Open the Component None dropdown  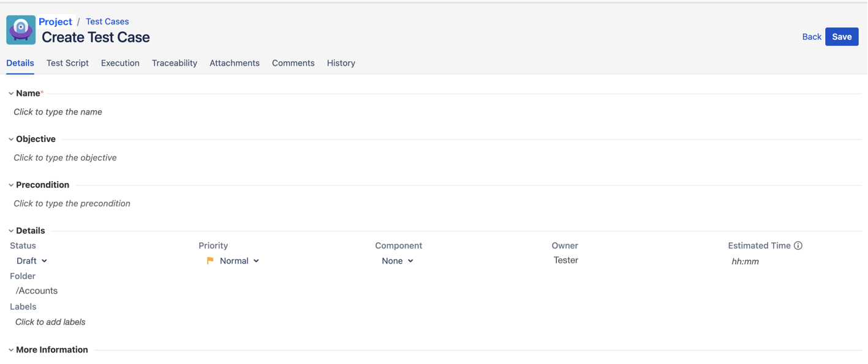[398, 261]
